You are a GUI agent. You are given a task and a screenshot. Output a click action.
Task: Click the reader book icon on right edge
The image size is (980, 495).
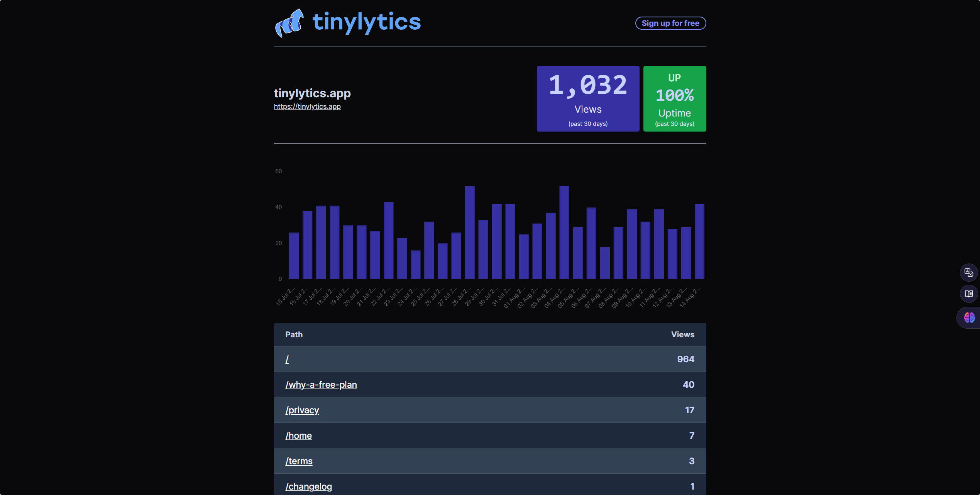[968, 294]
